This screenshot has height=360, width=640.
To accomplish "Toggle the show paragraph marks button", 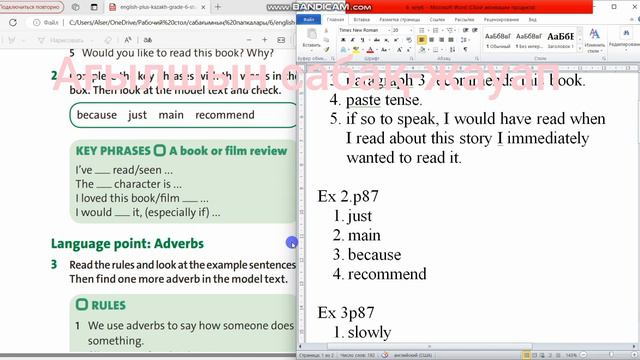I will (x=465, y=49).
